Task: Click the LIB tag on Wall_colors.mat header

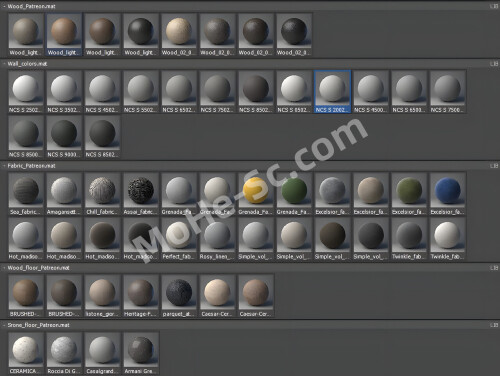Action: tap(494, 64)
